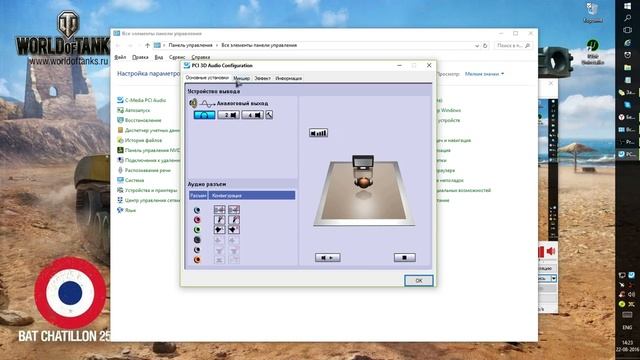Go up one level in Control Panel

(147, 45)
